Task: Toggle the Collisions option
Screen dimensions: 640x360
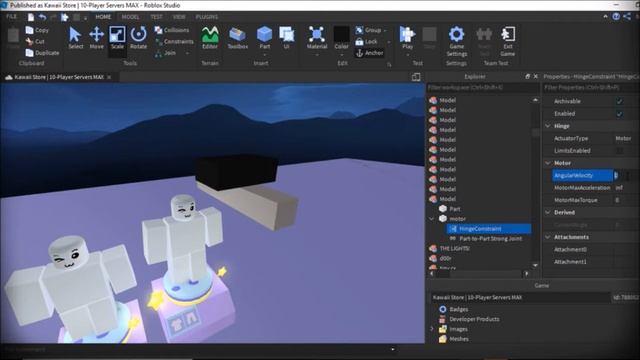Action: coord(172,30)
